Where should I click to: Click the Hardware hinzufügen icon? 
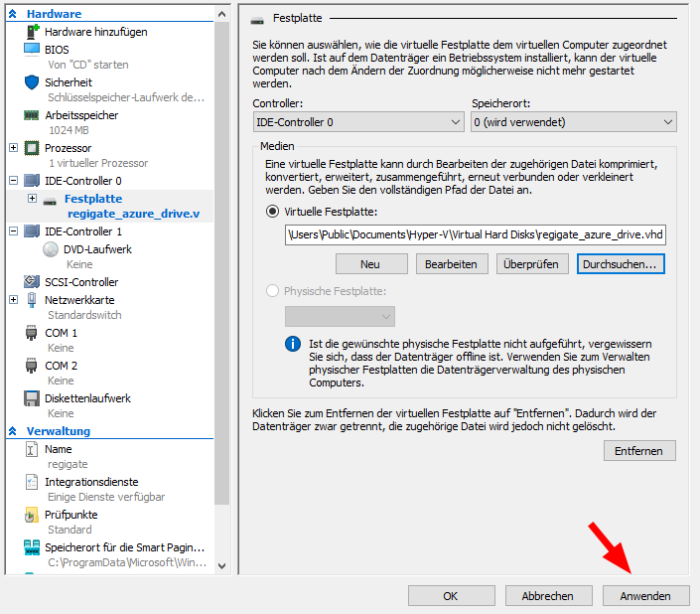[32, 31]
